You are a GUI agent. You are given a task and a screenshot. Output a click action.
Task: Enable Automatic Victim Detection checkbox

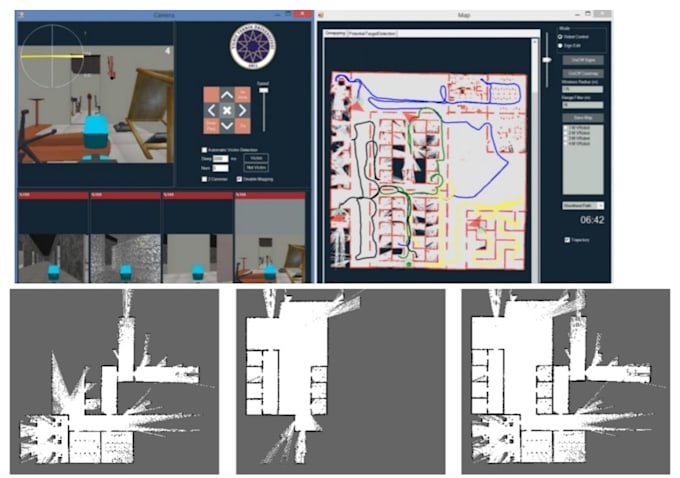click(x=204, y=150)
